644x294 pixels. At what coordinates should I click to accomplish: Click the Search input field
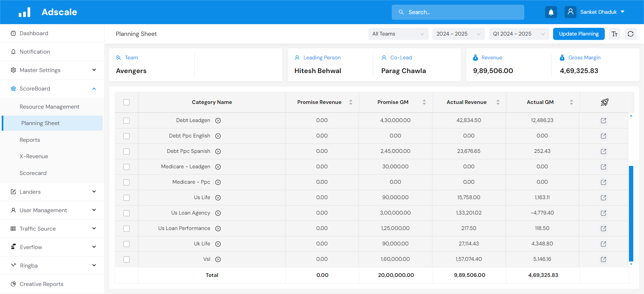coord(458,12)
